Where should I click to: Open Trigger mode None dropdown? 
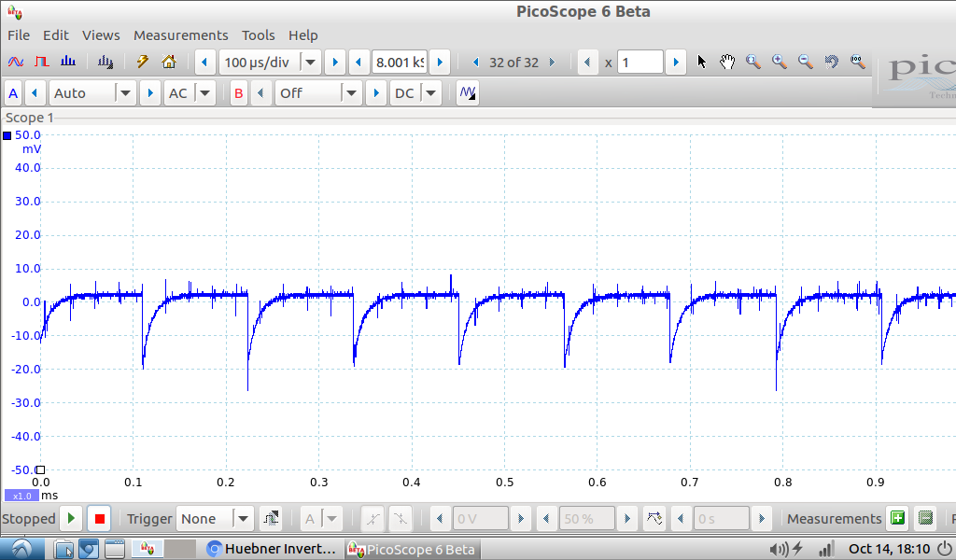[242, 519]
